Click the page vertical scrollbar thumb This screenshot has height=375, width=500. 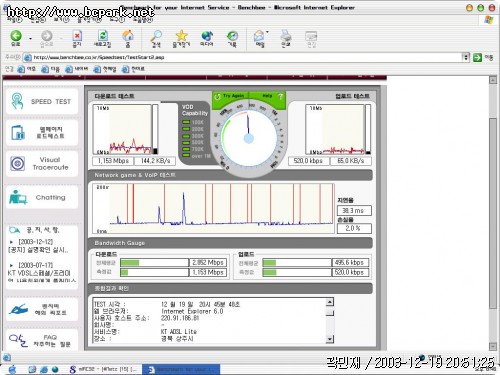(493, 213)
